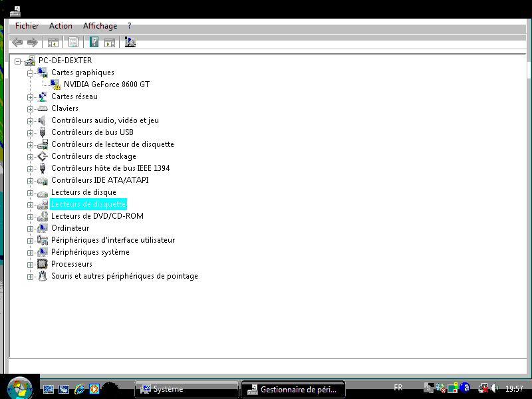Expand the Périphériques système branch
The image size is (532, 399).
tap(30, 253)
